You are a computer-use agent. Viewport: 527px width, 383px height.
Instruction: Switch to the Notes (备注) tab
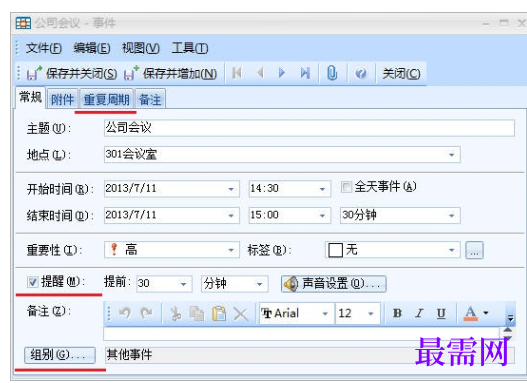(x=150, y=99)
